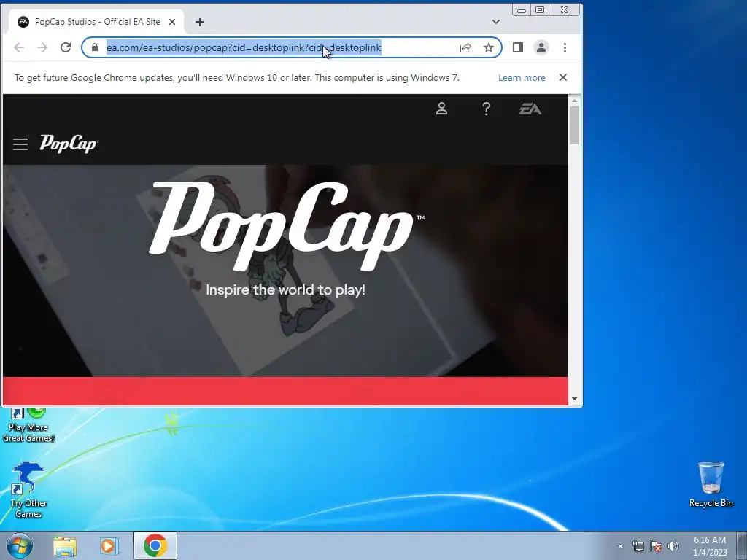The height and width of the screenshot is (560, 747).
Task: Open a new tab with plus button
Action: [x=200, y=22]
